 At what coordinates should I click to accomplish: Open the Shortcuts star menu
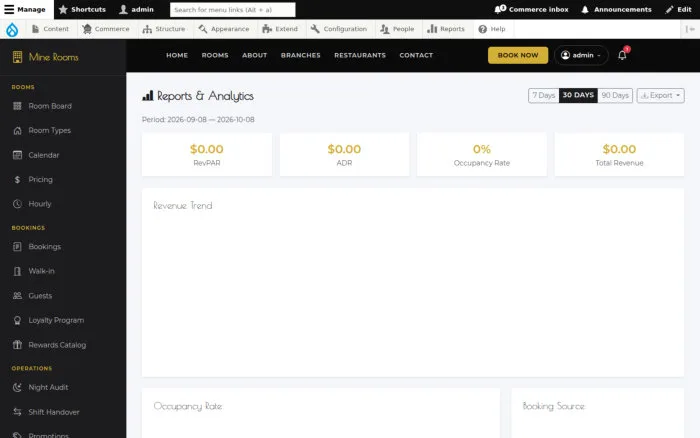pyautogui.click(x=82, y=9)
